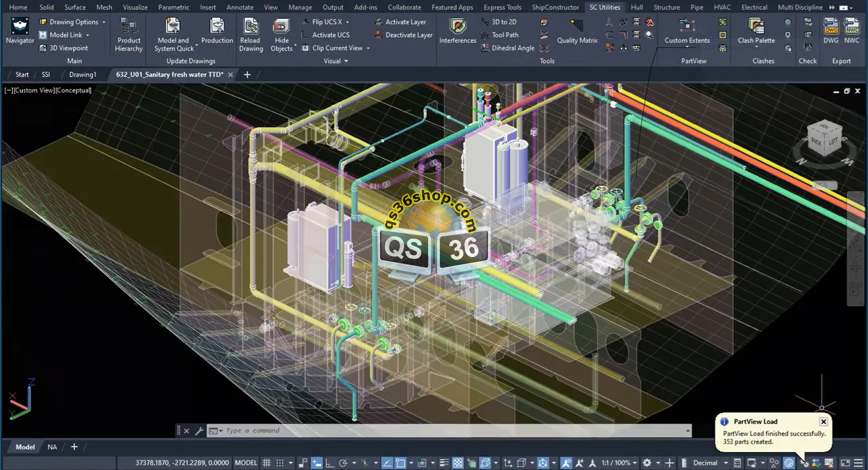
Task: Toggle dynamic input in status bar
Action: [x=316, y=463]
